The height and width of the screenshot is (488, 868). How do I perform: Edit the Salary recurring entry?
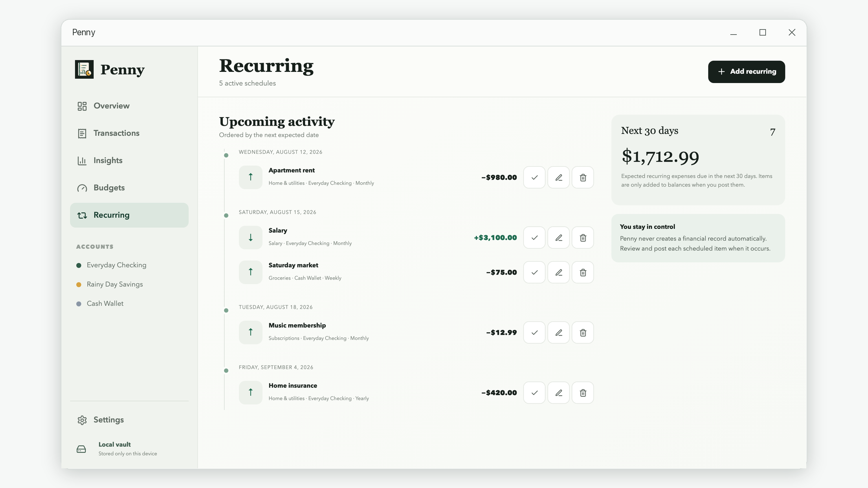pos(558,238)
